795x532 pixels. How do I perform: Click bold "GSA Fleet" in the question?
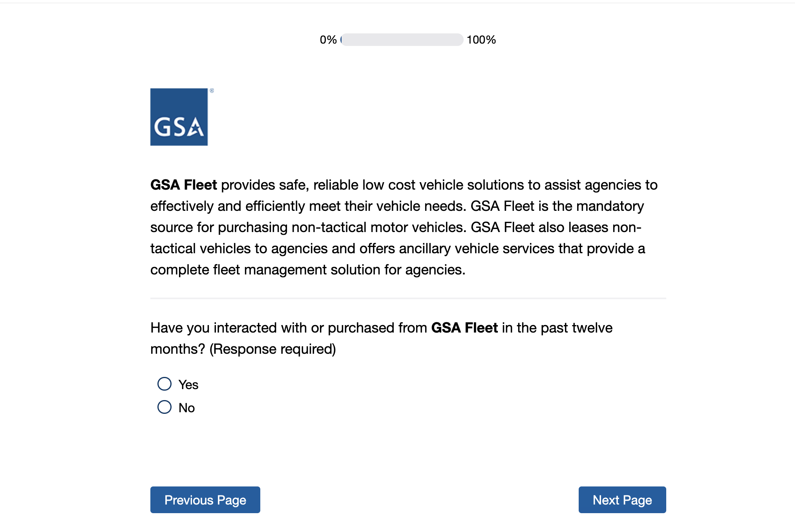[464, 328]
